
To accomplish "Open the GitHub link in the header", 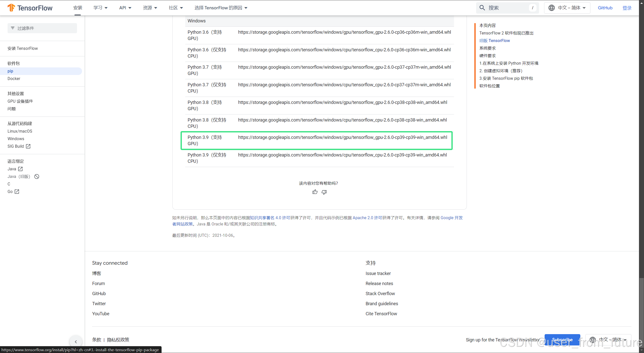I will (x=605, y=8).
